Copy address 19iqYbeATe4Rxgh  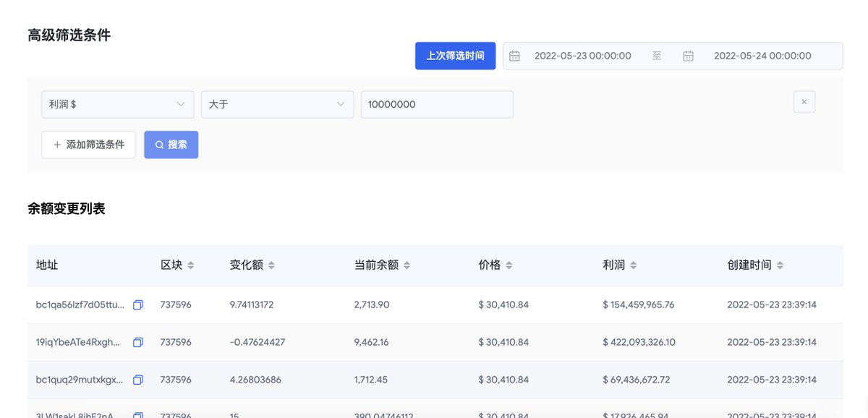[x=138, y=343]
